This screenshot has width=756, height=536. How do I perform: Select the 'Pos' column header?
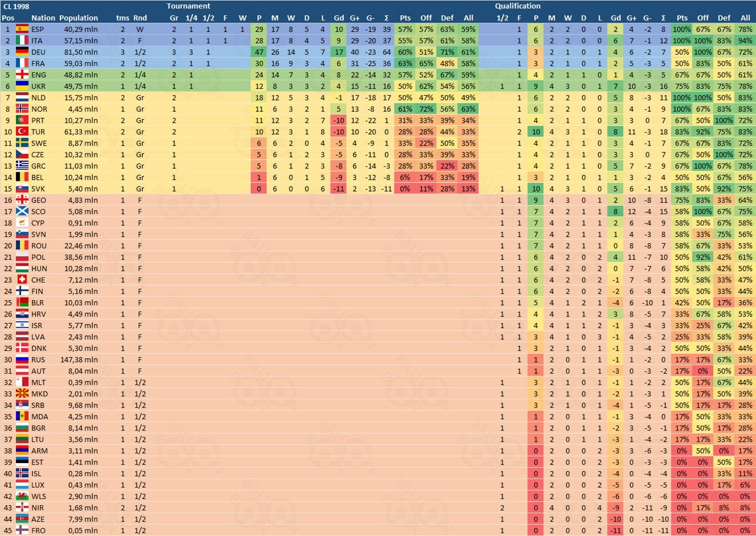(8, 18)
